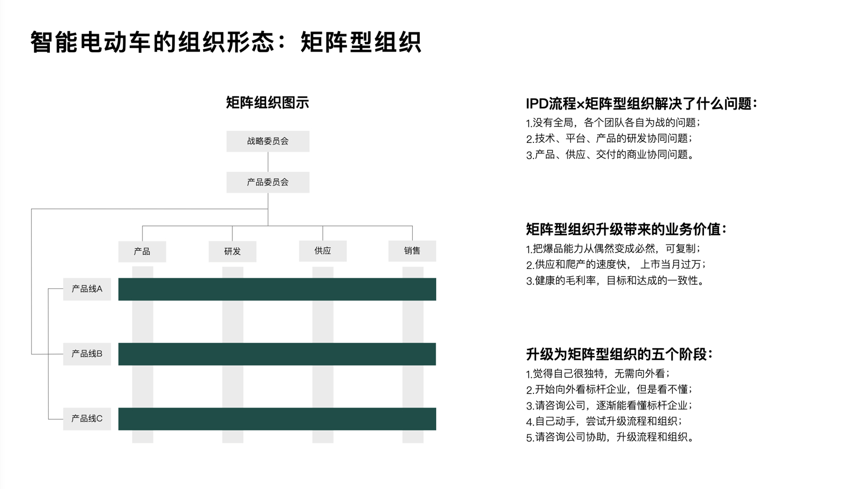Select the 产品线B label box
868x489 pixels.
86,354
